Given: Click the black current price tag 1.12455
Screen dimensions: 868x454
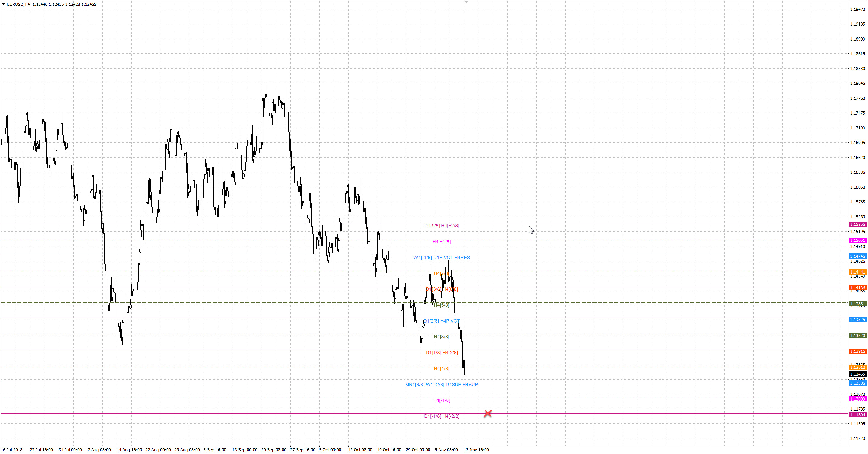Looking at the screenshot, I should [x=857, y=374].
